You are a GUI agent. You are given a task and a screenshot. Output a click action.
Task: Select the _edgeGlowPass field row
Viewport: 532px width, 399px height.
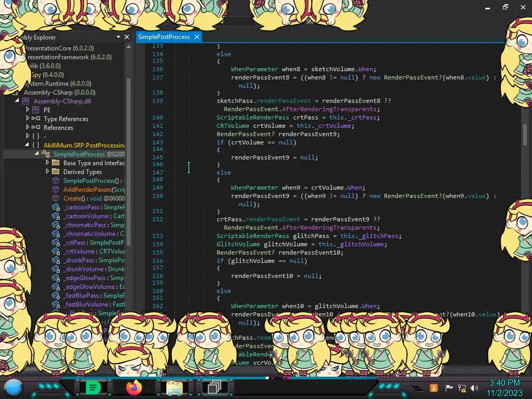click(x=94, y=277)
